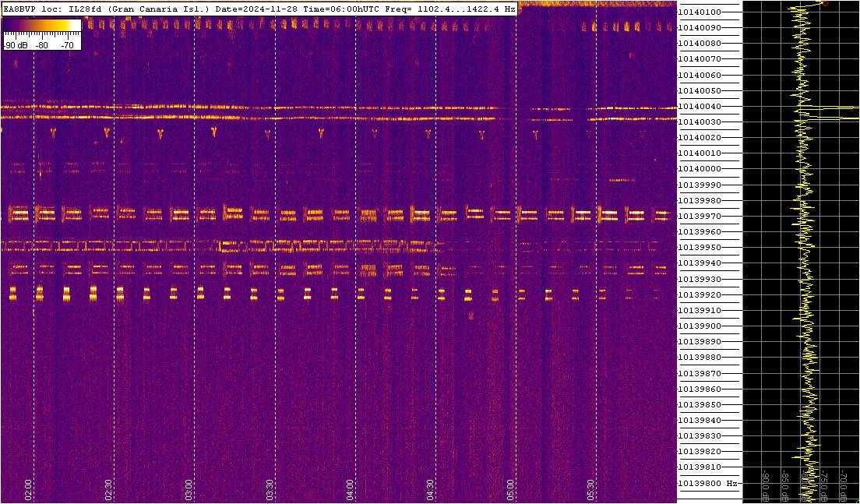Click the dB color scale legend bar
The height and width of the screenshot is (504, 860).
click(x=42, y=26)
